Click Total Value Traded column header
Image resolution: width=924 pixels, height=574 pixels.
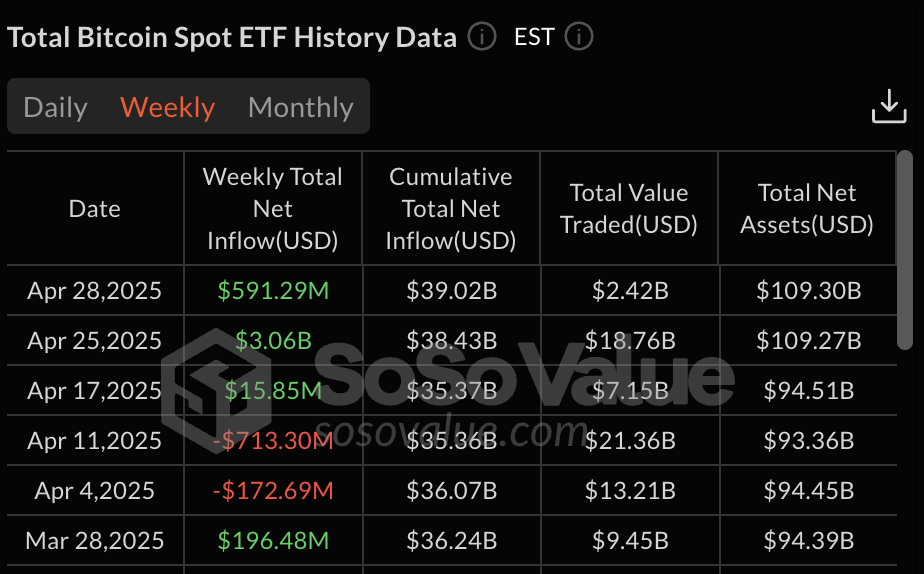click(x=629, y=209)
